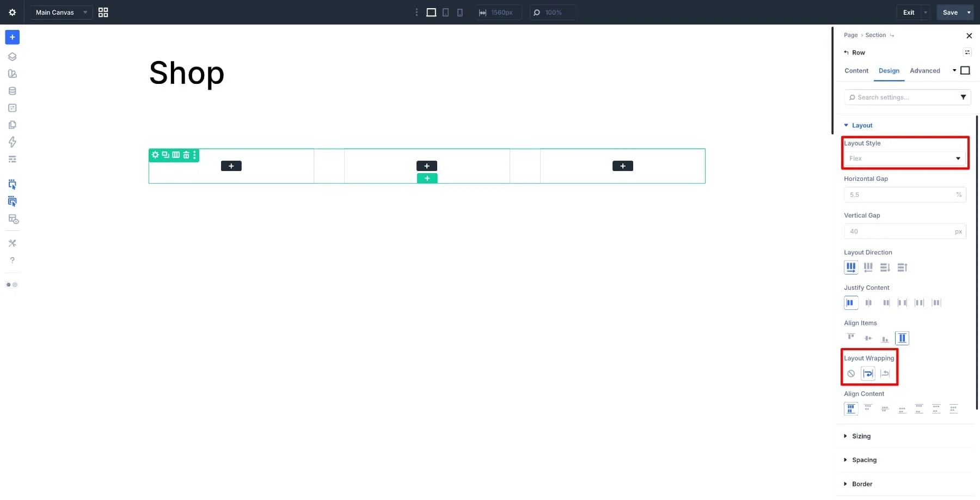Switch to the Advanced tab
This screenshot has height=500, width=980.
point(925,71)
